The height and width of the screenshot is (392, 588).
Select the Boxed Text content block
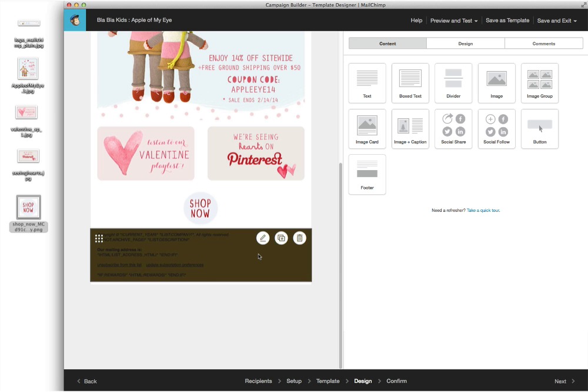pyautogui.click(x=410, y=83)
